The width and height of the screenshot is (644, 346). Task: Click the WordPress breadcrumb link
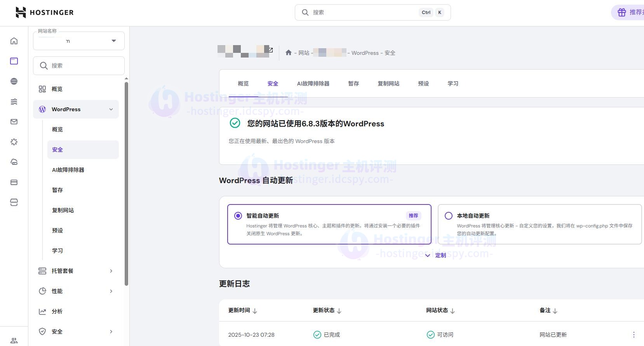pos(365,53)
